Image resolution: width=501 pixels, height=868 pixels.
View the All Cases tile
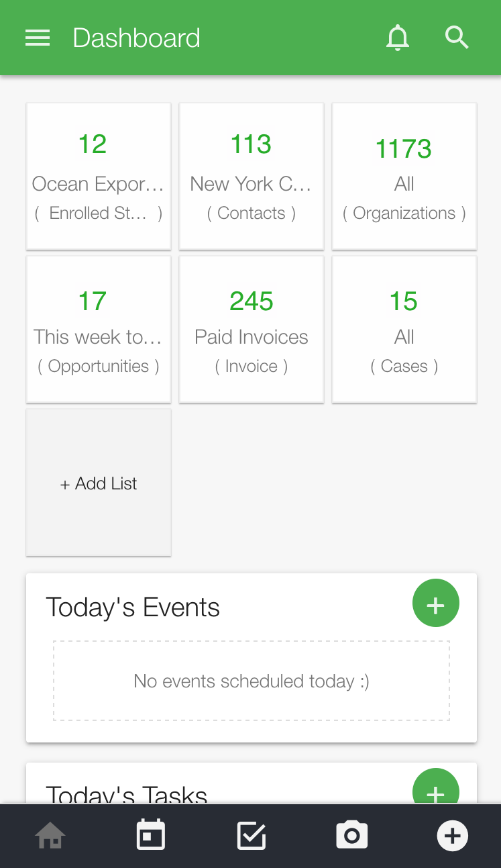(x=404, y=329)
